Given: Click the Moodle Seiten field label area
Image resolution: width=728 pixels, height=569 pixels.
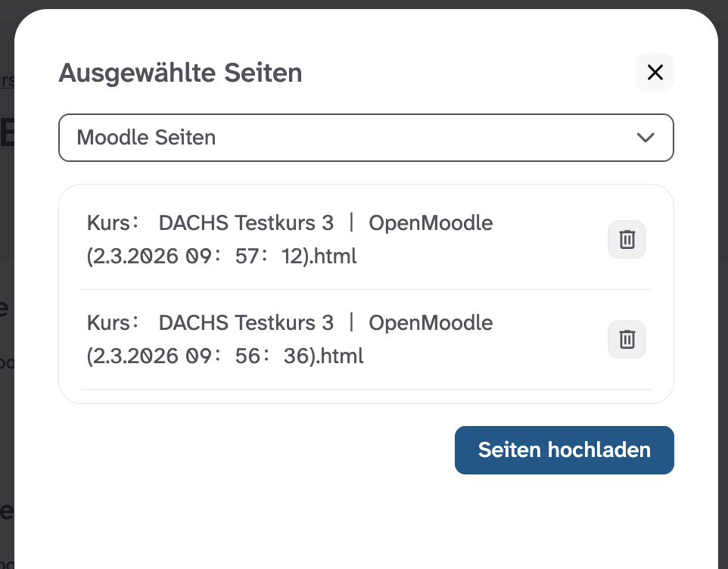Looking at the screenshot, I should click(x=144, y=138).
